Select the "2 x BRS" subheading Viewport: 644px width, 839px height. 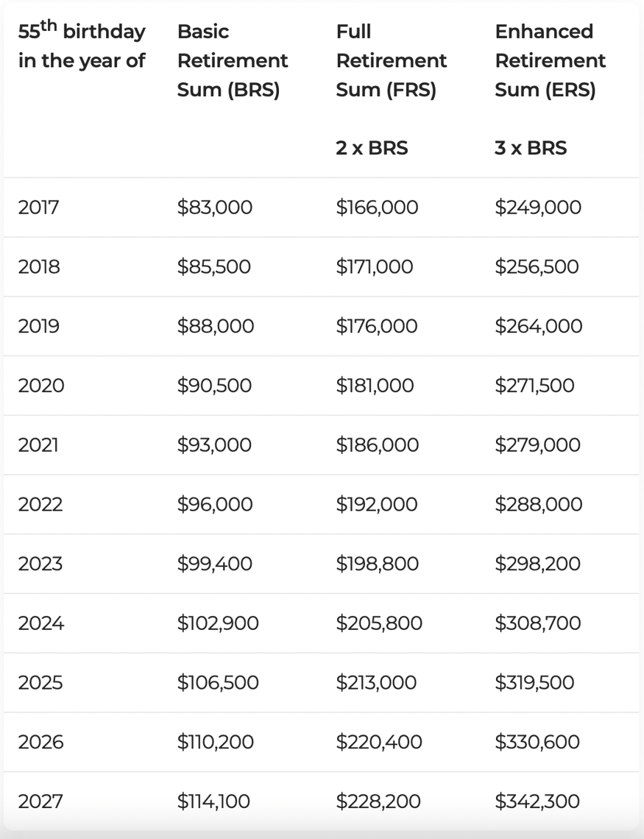point(372,148)
